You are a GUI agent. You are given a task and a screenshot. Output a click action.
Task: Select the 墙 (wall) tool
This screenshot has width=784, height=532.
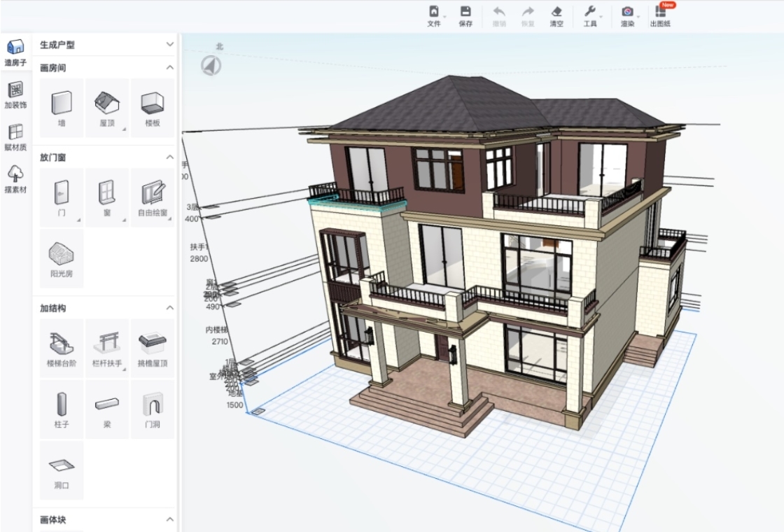(62, 107)
